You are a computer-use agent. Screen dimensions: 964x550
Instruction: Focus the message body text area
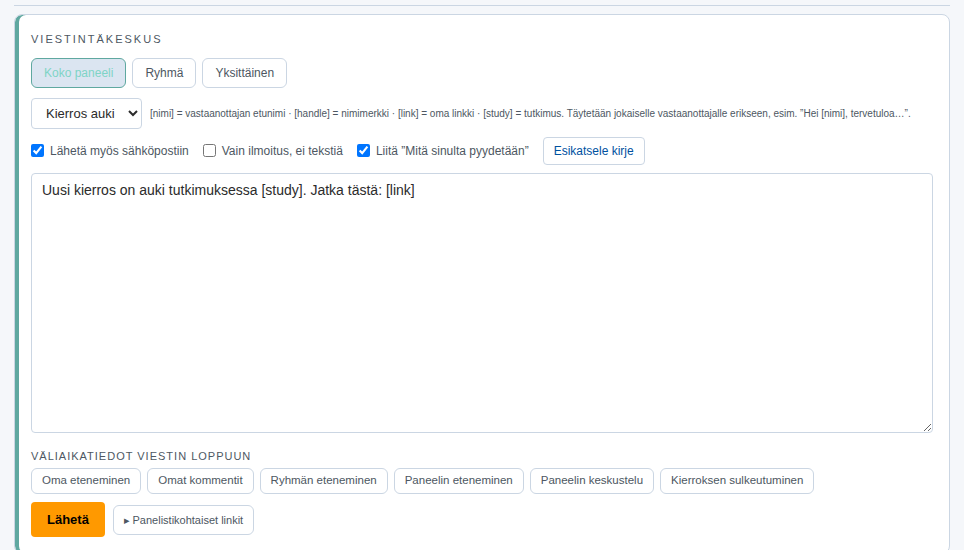(482, 303)
